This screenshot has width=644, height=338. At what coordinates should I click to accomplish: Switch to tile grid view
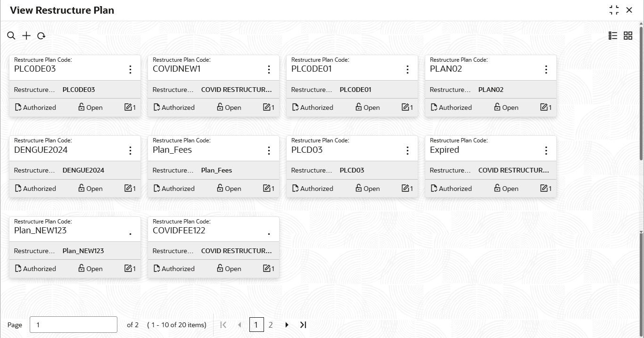click(628, 36)
